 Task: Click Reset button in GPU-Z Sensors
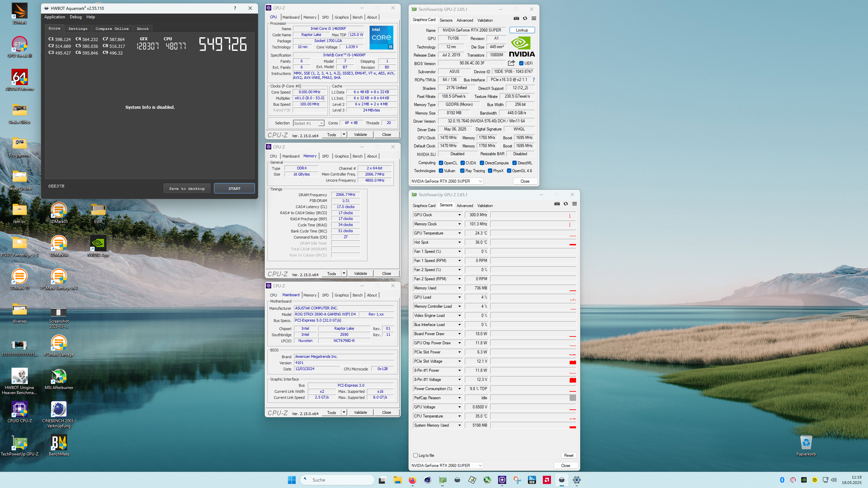pos(569,455)
